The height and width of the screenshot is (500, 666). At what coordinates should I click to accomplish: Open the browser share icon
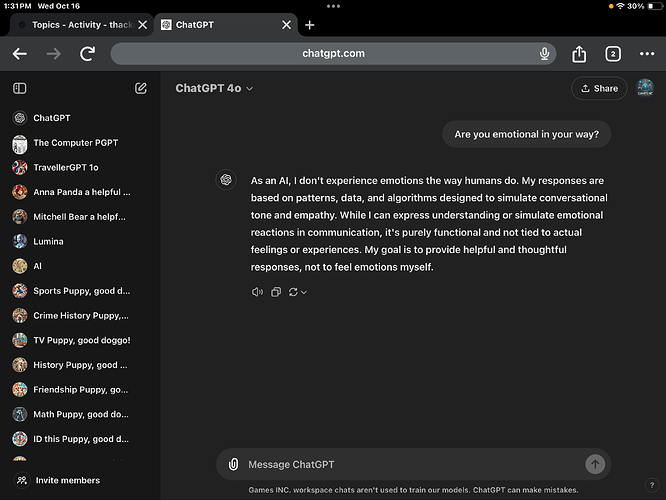(x=579, y=54)
